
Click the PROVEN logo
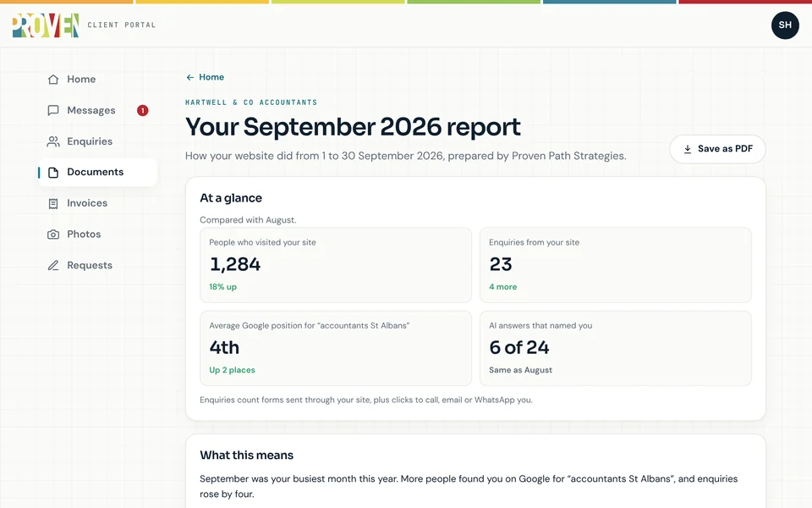click(46, 25)
